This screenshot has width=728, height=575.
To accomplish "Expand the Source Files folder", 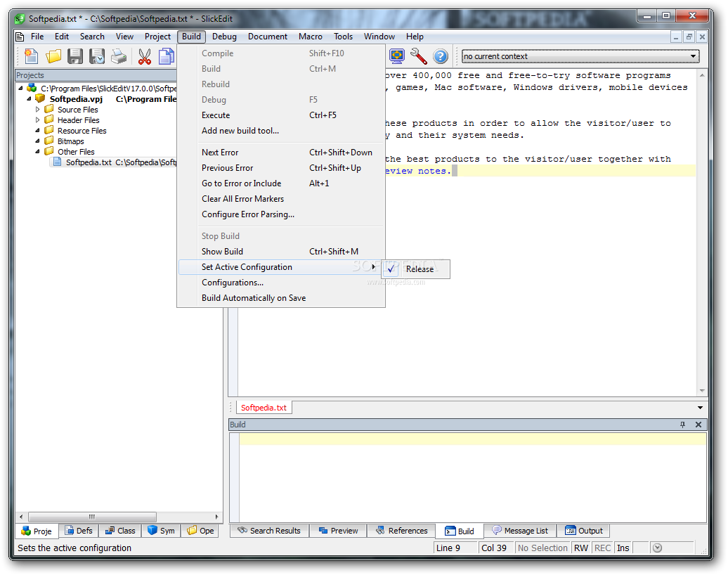I will pyautogui.click(x=38, y=110).
